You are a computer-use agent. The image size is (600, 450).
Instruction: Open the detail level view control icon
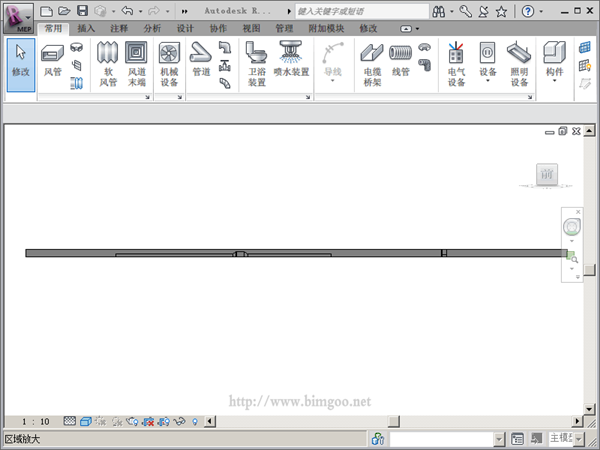pos(69,421)
